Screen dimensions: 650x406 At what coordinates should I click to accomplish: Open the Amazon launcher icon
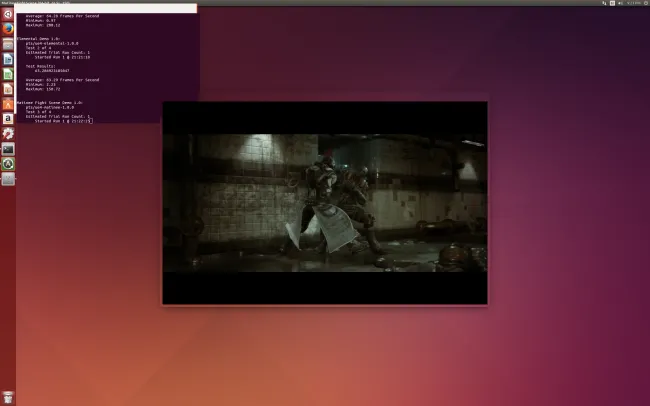tap(8, 119)
